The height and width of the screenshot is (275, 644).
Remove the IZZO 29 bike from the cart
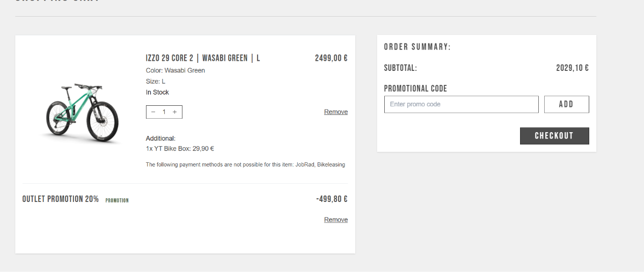pyautogui.click(x=336, y=112)
